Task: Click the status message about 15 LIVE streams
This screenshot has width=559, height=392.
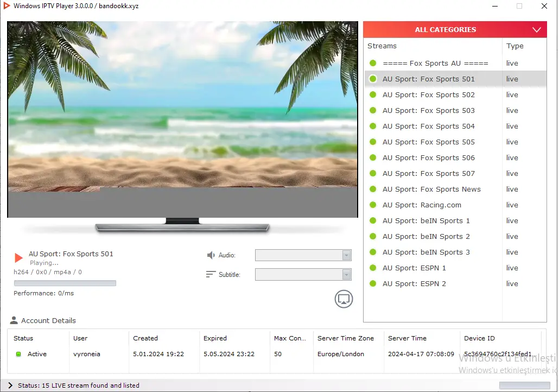Action: point(79,385)
